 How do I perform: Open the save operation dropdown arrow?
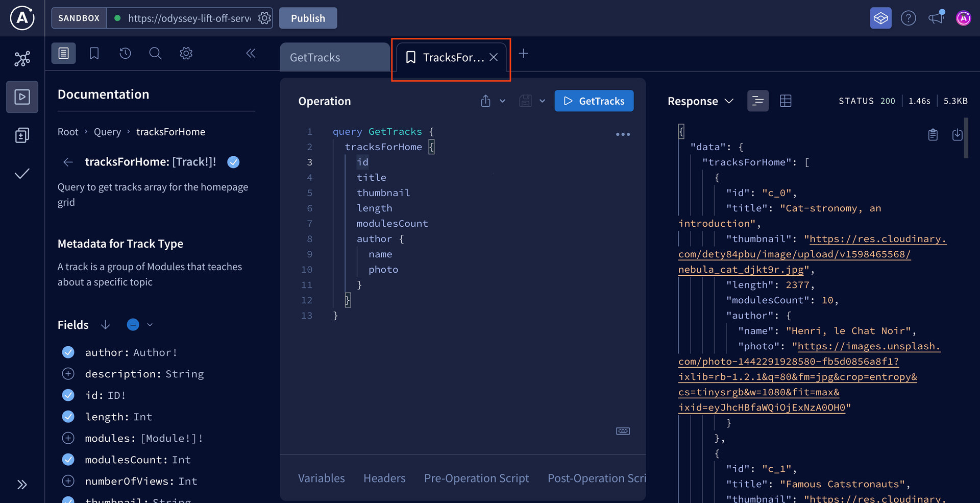tap(542, 101)
